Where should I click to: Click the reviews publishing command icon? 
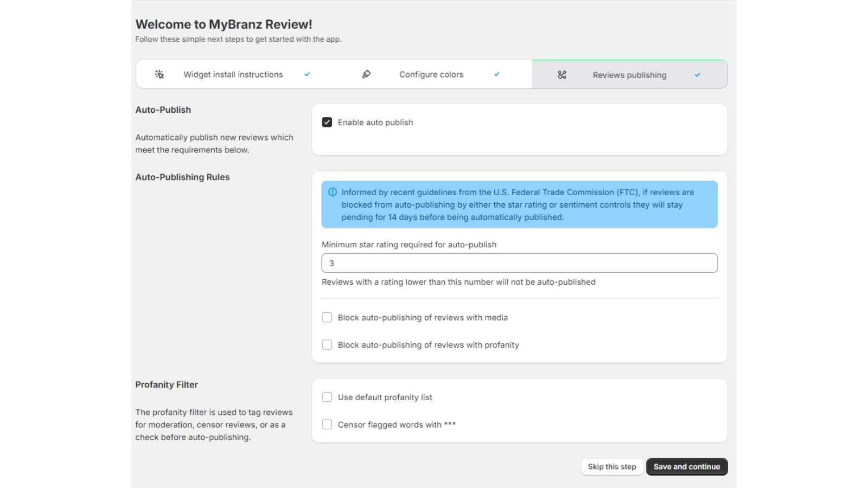tap(562, 75)
